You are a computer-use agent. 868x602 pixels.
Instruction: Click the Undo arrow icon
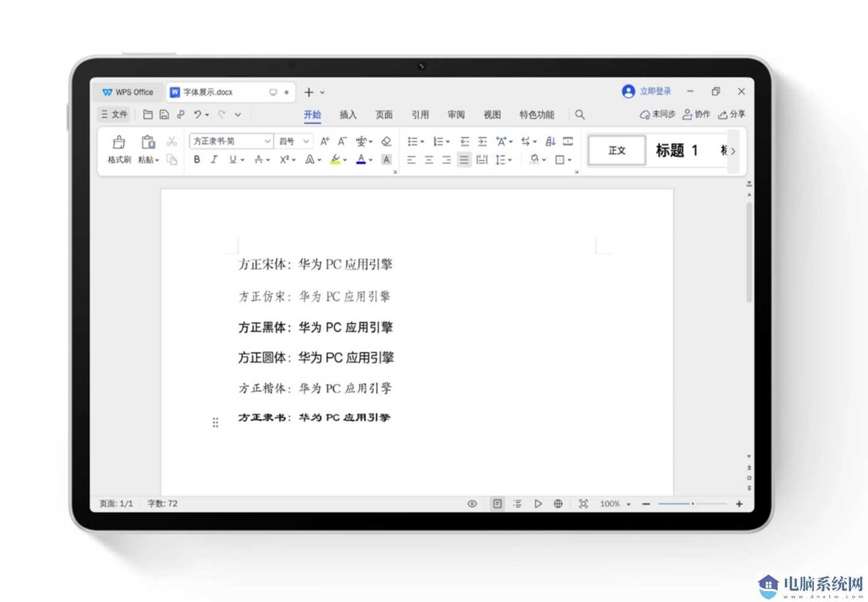[197, 114]
